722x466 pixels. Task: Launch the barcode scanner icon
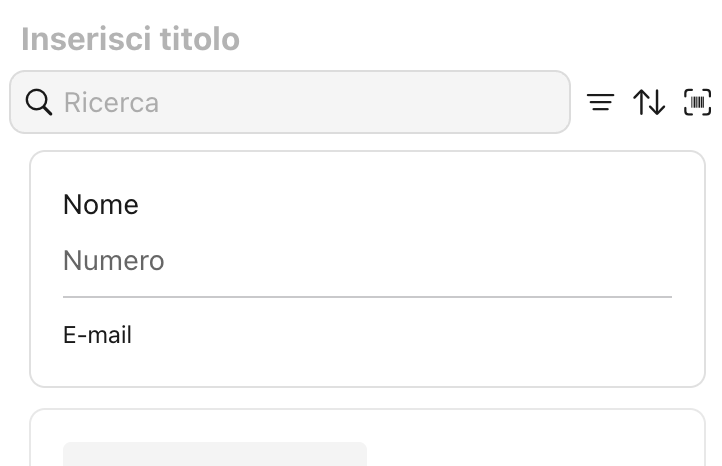point(697,102)
